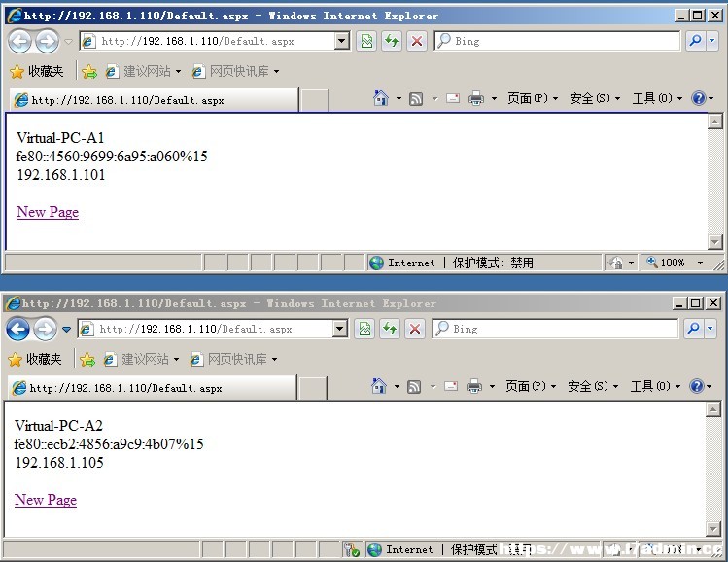728x562 pixels.
Task: Open address bar dropdown in top window
Action: tap(342, 41)
